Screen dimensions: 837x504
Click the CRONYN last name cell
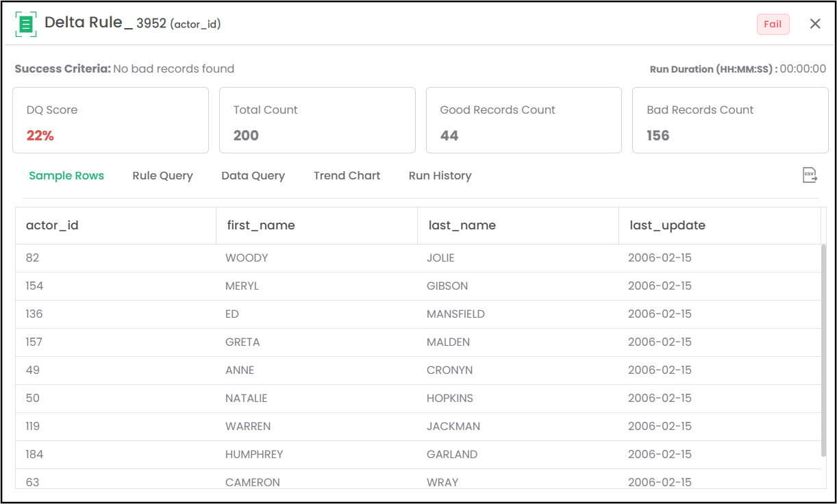518,370
